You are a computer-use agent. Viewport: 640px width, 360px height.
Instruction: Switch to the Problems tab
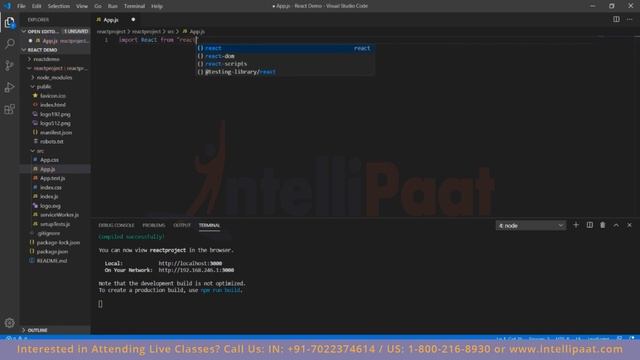[x=154, y=225]
